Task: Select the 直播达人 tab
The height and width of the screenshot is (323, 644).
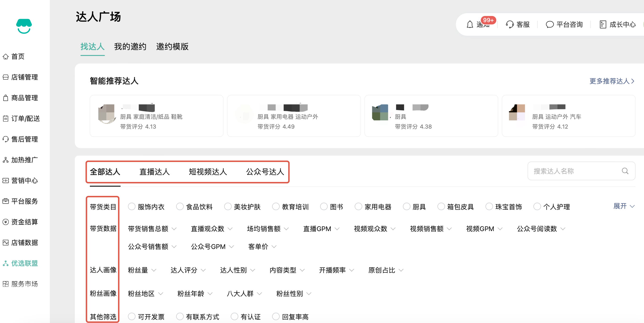Action: [x=154, y=172]
